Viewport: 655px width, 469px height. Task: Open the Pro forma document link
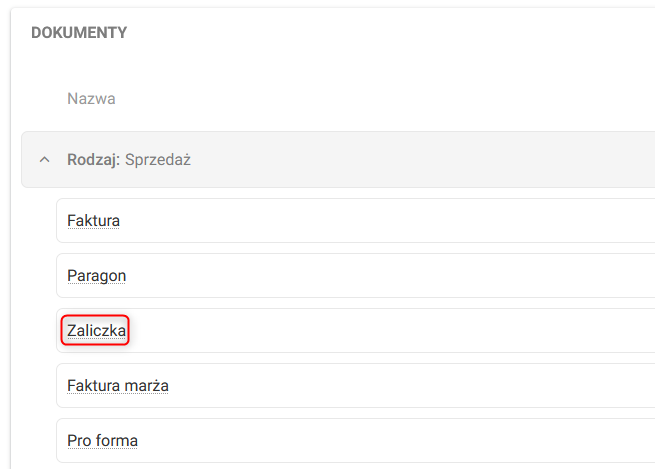[102, 440]
